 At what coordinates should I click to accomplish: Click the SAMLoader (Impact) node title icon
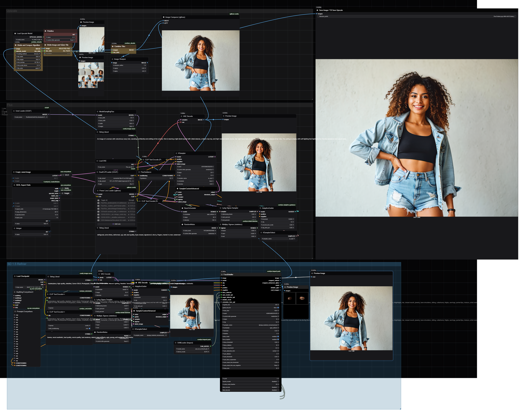(x=175, y=343)
